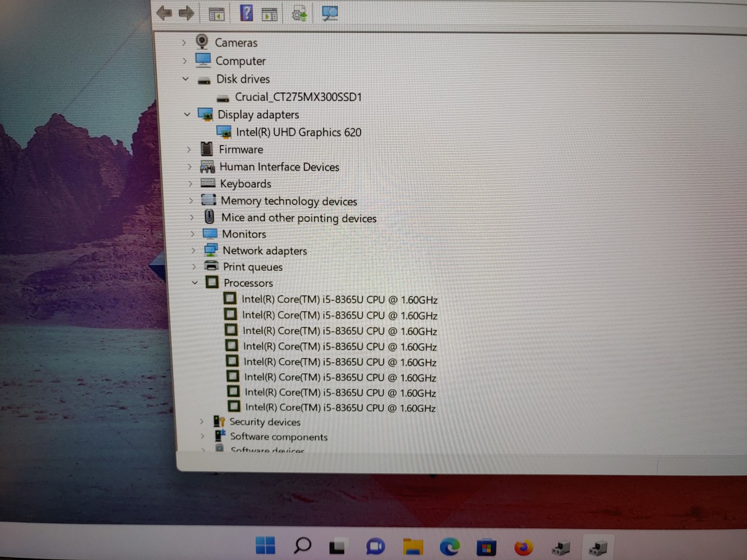Click the Memory technology devices icon

[x=209, y=200]
